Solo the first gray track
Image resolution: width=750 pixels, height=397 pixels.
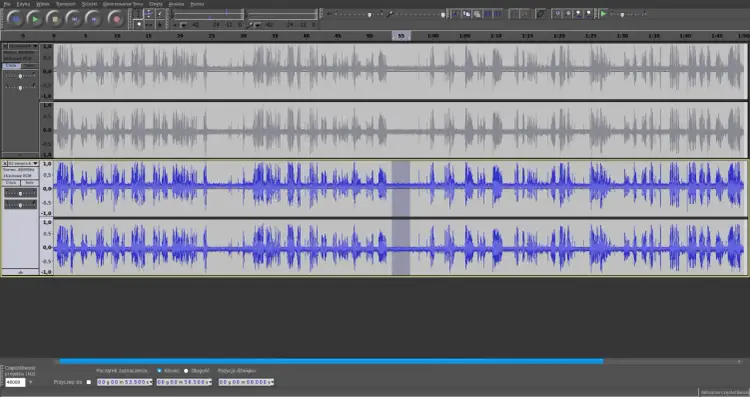click(x=30, y=66)
